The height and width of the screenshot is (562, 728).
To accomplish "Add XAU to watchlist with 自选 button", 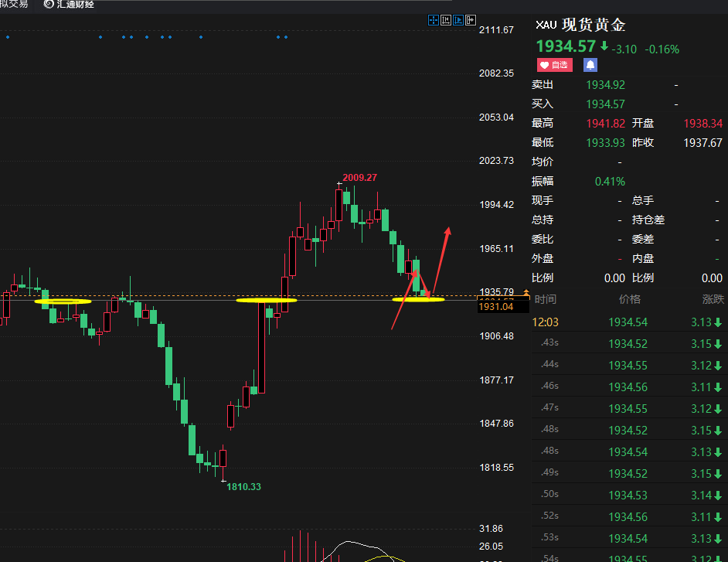I will [555, 65].
